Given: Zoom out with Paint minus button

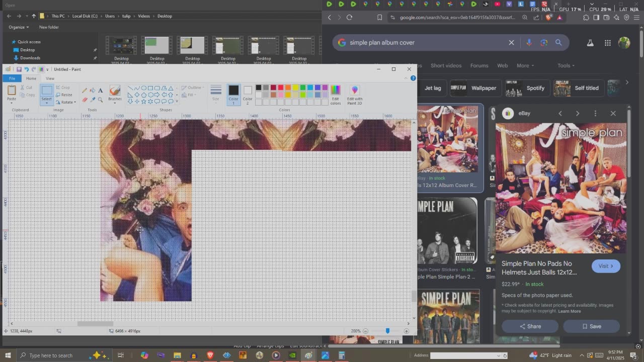Looking at the screenshot, I should 366,331.
